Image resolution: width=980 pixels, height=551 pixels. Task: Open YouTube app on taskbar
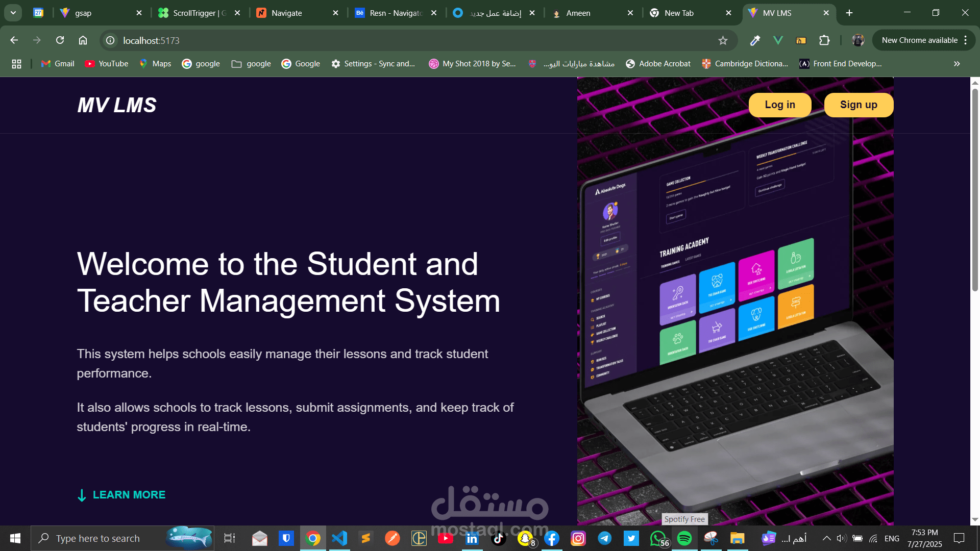tap(446, 538)
